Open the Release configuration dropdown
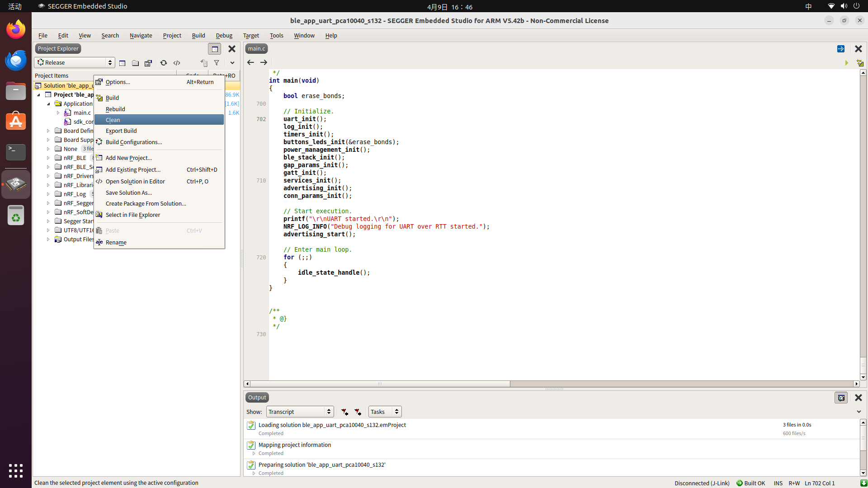Viewport: 868px width, 488px height. click(75, 62)
